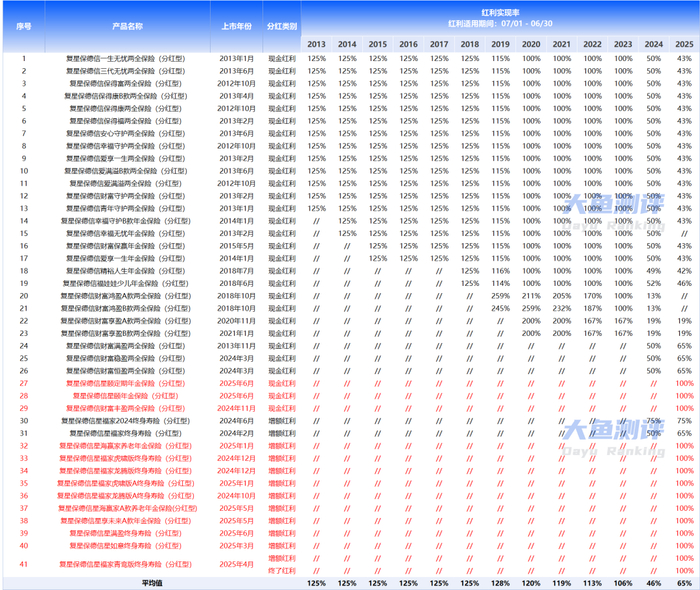Click the '2024年11月' launch date cell

click(237, 408)
